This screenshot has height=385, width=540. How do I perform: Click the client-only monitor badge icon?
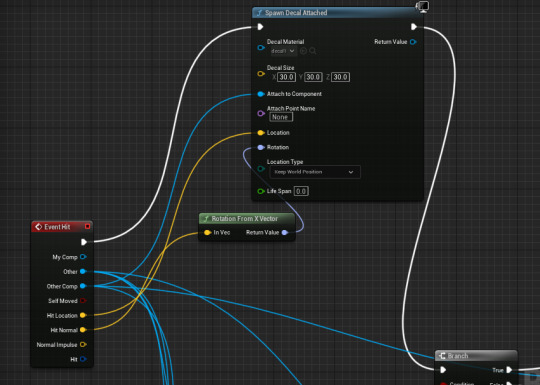tap(422, 7)
